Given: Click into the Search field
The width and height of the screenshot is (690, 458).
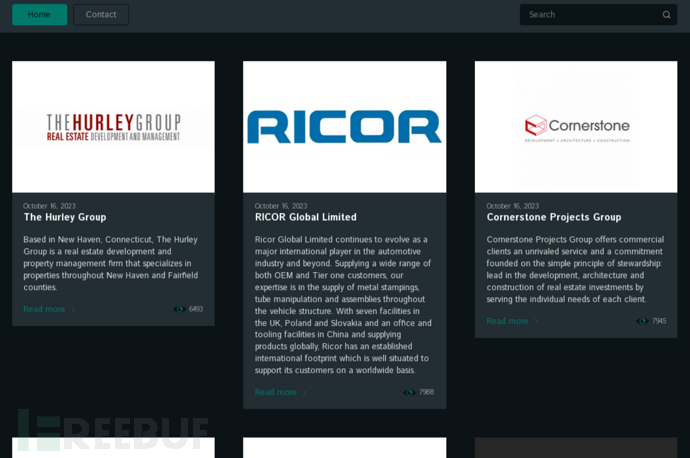Looking at the screenshot, I should point(598,15).
